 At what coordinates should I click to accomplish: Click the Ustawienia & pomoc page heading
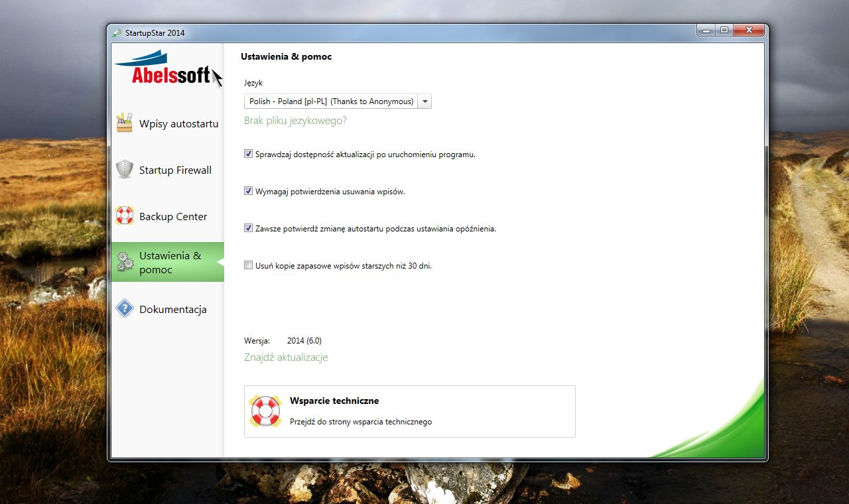pyautogui.click(x=286, y=56)
